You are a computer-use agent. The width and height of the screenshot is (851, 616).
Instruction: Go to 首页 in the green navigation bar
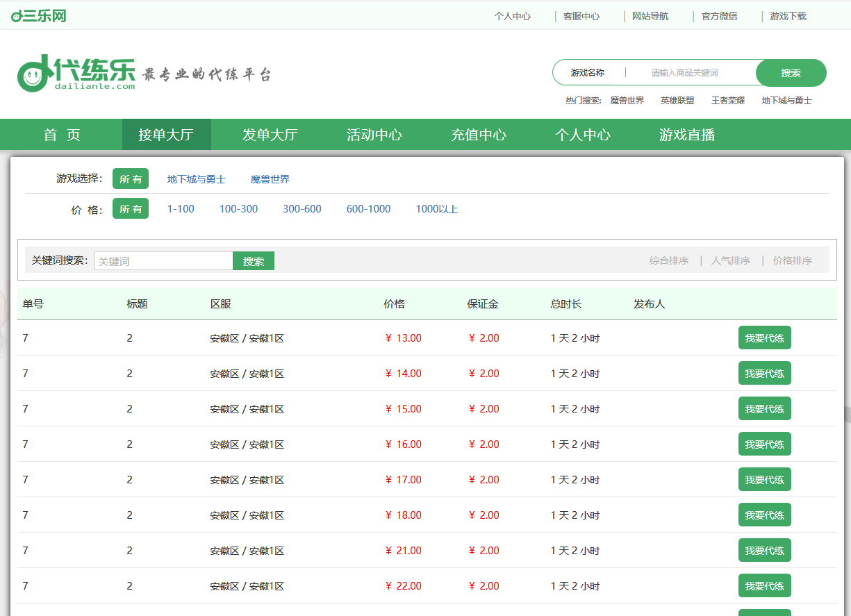[62, 135]
